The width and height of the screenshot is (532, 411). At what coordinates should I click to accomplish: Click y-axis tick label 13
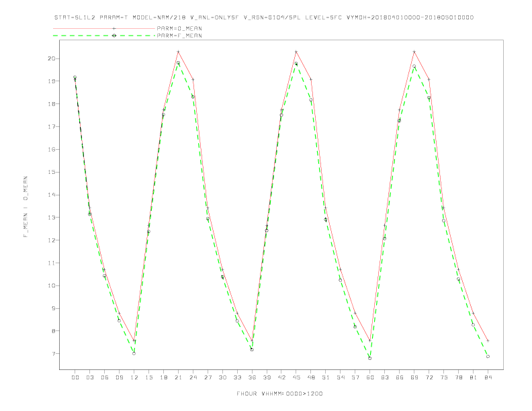coord(51,218)
